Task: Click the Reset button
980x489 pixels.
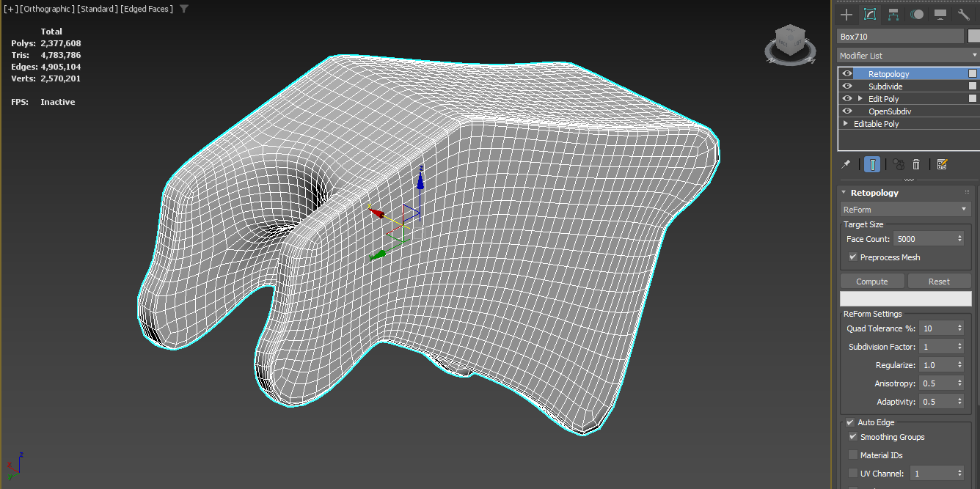Action: coord(939,281)
